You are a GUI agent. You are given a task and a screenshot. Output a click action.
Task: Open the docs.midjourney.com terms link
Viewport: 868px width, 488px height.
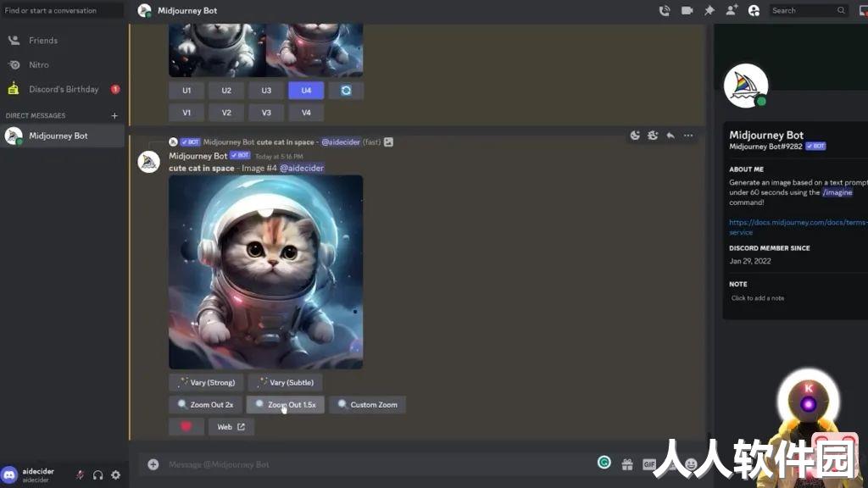coord(797,227)
